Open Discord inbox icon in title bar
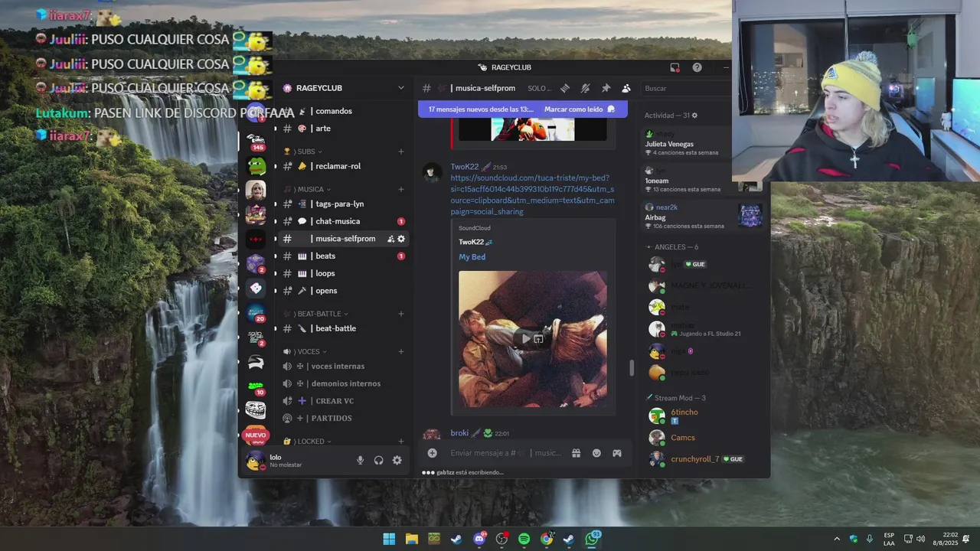980x551 pixels. tap(675, 67)
